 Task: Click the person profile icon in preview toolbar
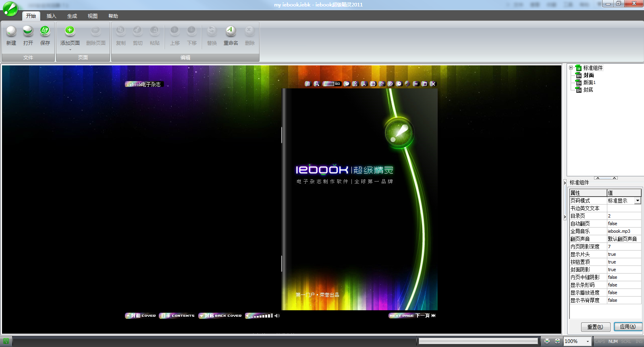click(x=355, y=84)
